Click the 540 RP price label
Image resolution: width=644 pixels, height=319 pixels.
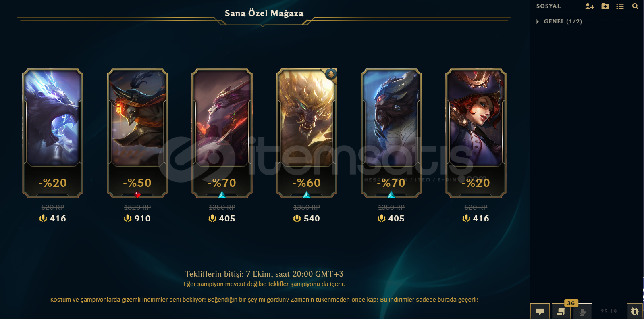(x=306, y=219)
